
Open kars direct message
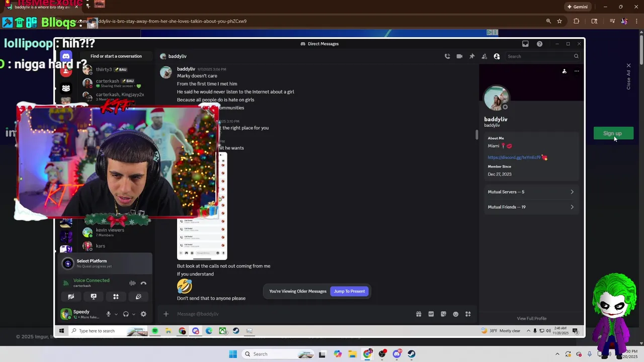(x=116, y=246)
